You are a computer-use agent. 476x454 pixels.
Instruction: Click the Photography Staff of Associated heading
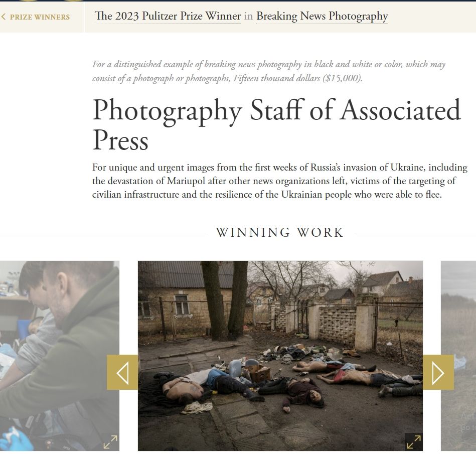click(x=276, y=111)
